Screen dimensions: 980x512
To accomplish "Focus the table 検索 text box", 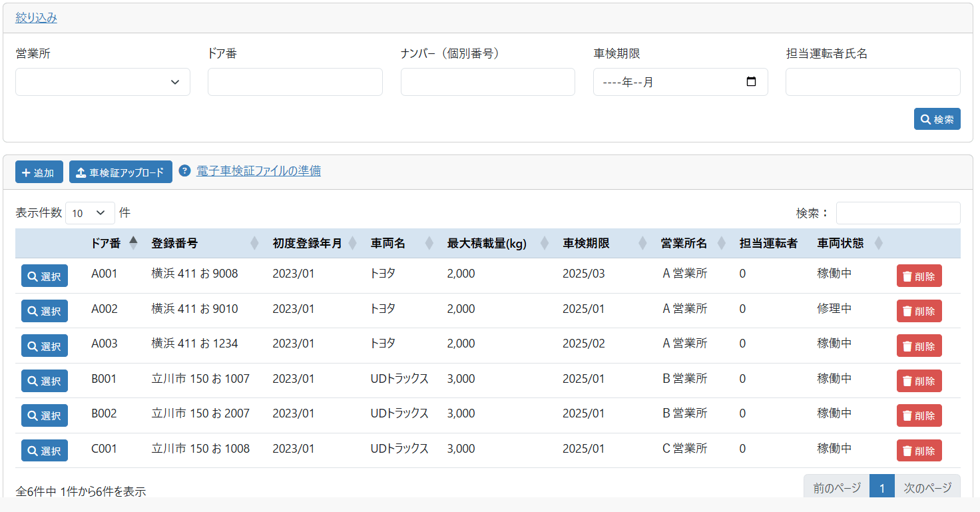I will tap(897, 213).
